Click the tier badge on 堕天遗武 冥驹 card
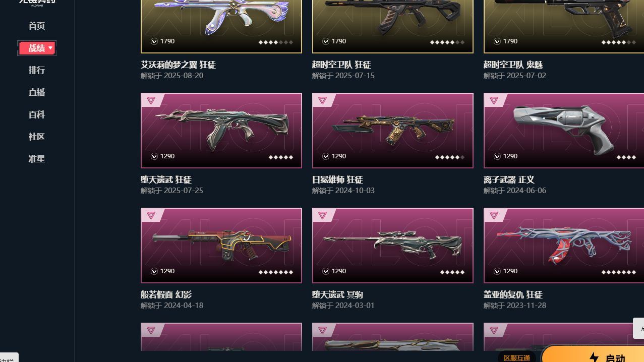 click(x=322, y=215)
